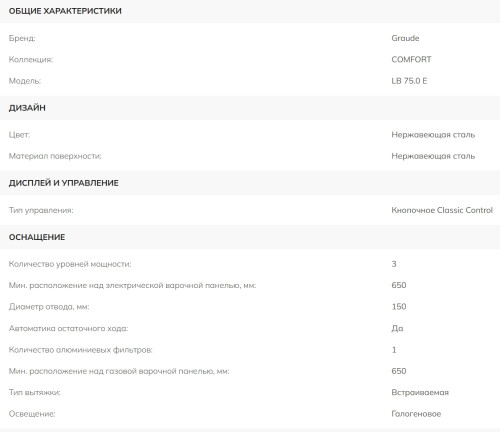Click the Бренд label
This screenshot has height=432, width=500.
pyautogui.click(x=22, y=38)
